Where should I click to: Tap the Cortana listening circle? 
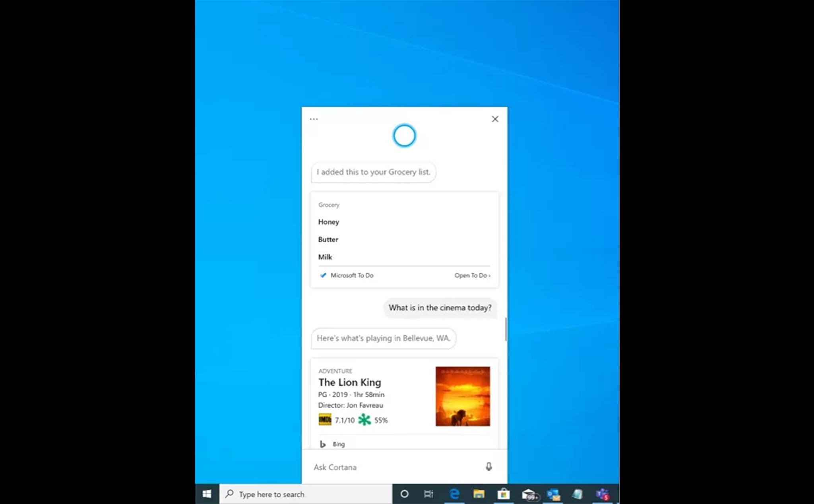click(404, 136)
